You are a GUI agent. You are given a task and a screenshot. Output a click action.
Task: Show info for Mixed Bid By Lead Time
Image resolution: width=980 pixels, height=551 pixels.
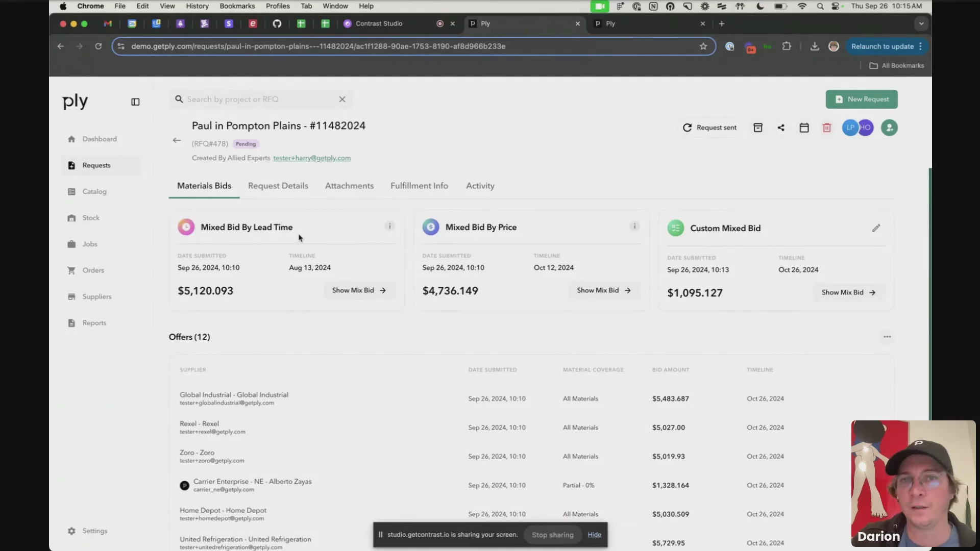click(x=389, y=226)
